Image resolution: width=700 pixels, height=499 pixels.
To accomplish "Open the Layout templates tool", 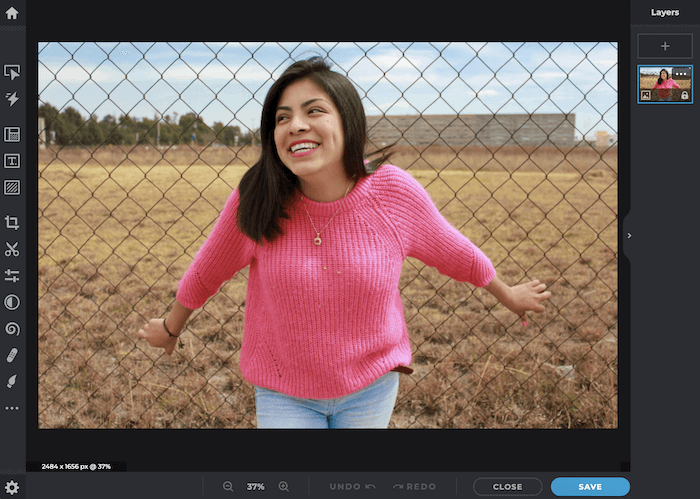I will click(12, 134).
